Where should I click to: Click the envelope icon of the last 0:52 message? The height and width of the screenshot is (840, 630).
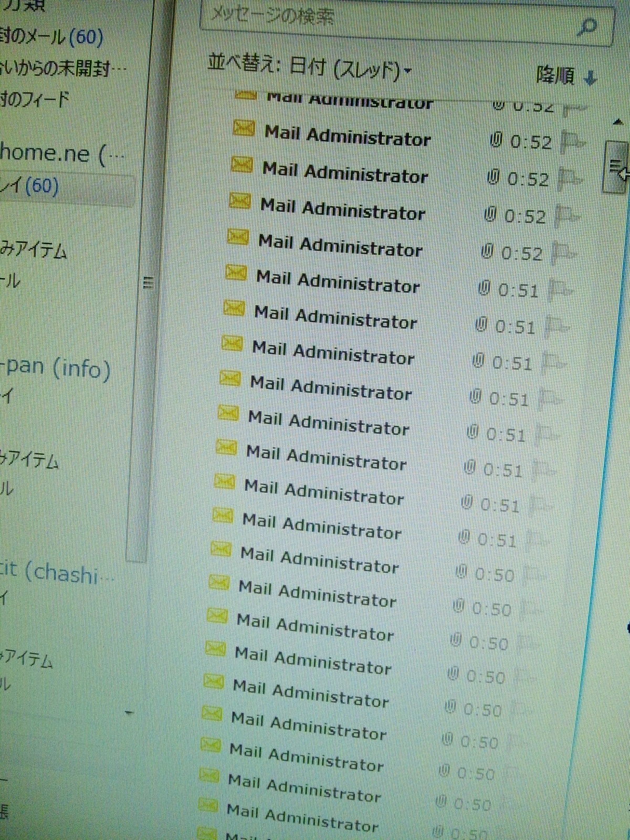(x=238, y=237)
